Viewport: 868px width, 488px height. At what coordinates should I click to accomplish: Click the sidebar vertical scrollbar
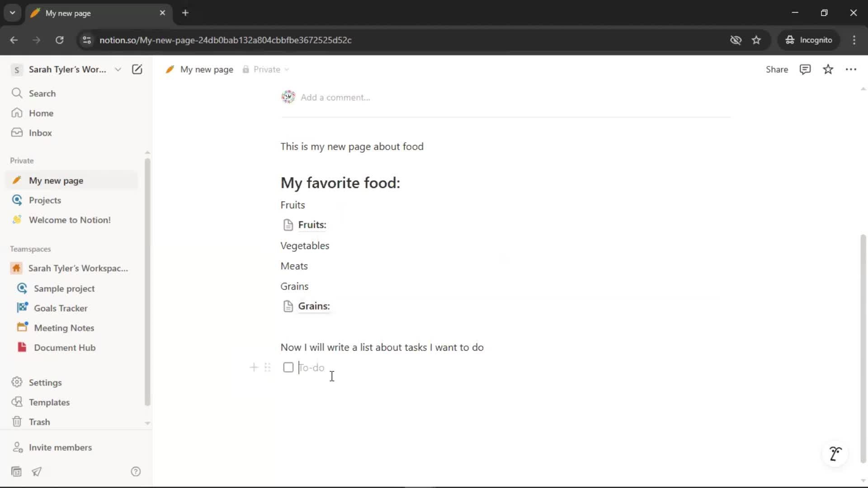click(x=147, y=282)
